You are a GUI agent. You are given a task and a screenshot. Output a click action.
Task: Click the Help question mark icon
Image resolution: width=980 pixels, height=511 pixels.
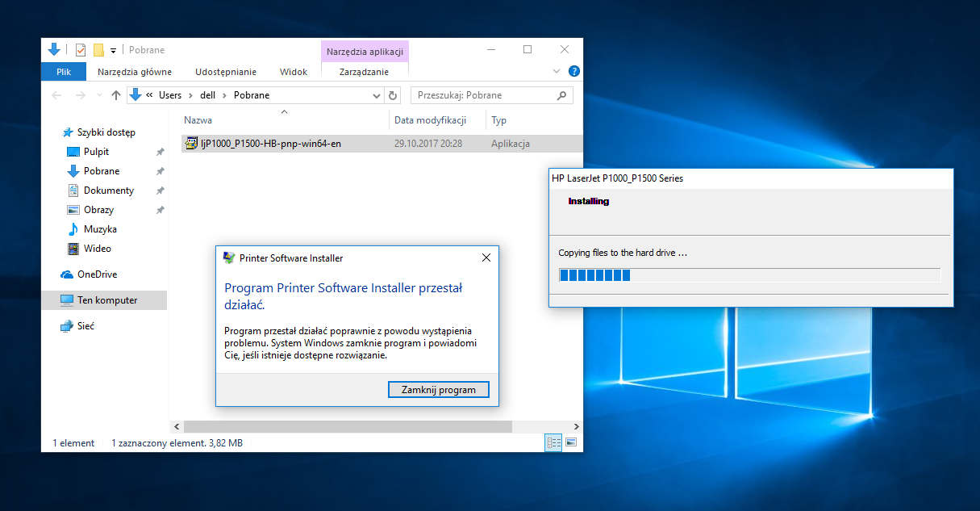click(573, 72)
